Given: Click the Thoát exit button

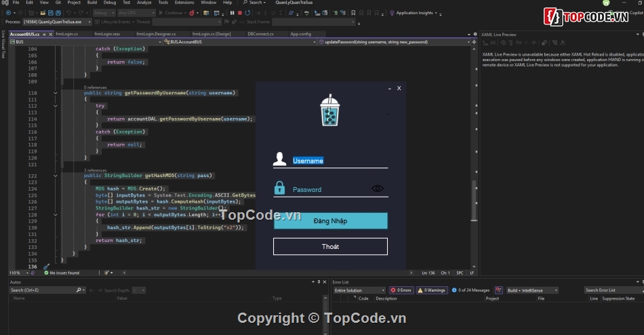Looking at the screenshot, I should click(x=330, y=246).
